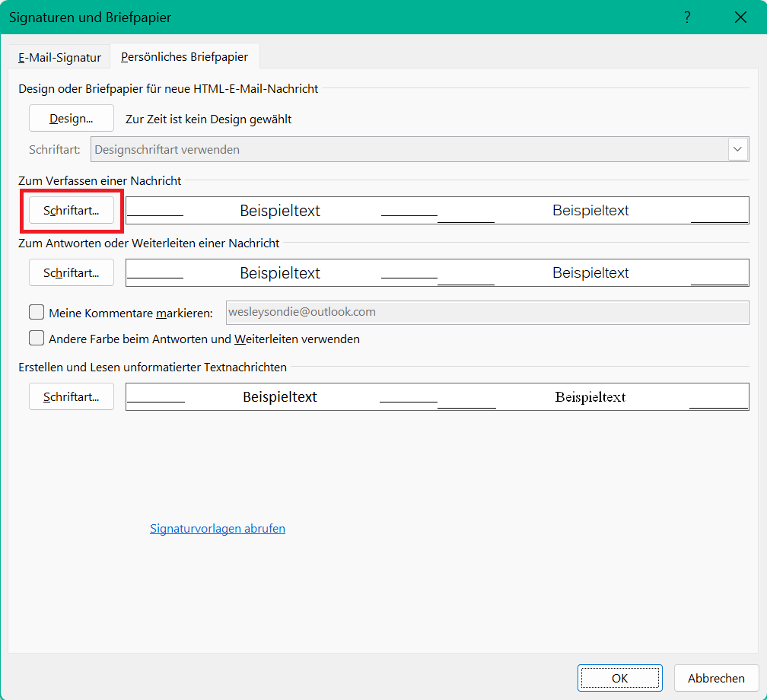The image size is (767, 700).
Task: Close the Signaturen und Briefpapier dialog
Action: point(740,17)
